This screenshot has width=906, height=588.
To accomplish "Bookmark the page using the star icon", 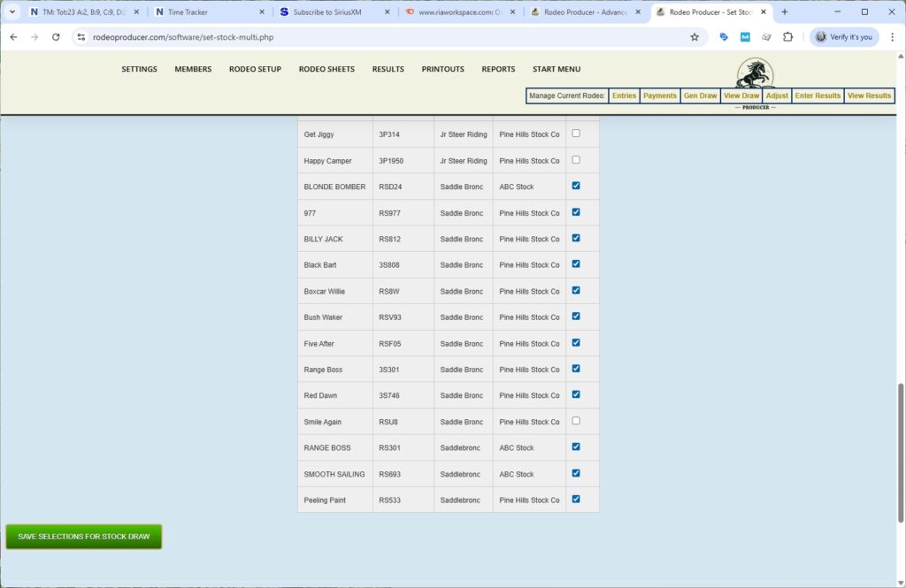I will pyautogui.click(x=694, y=38).
